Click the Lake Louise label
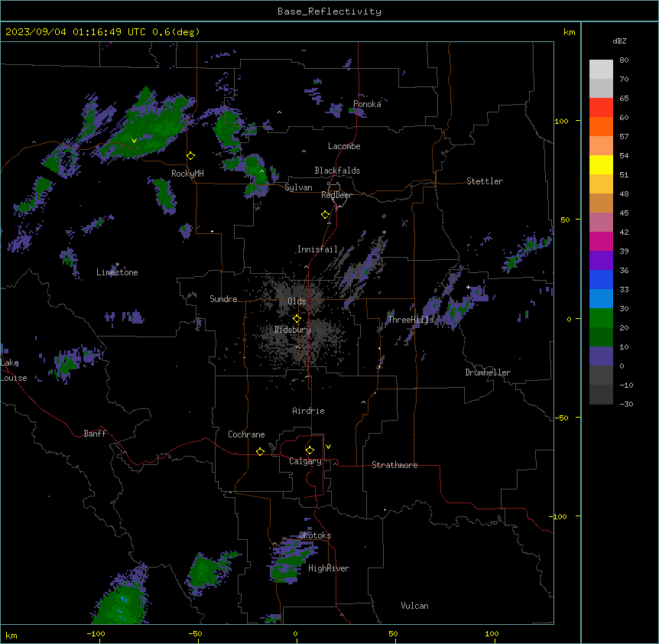 (x=14, y=370)
